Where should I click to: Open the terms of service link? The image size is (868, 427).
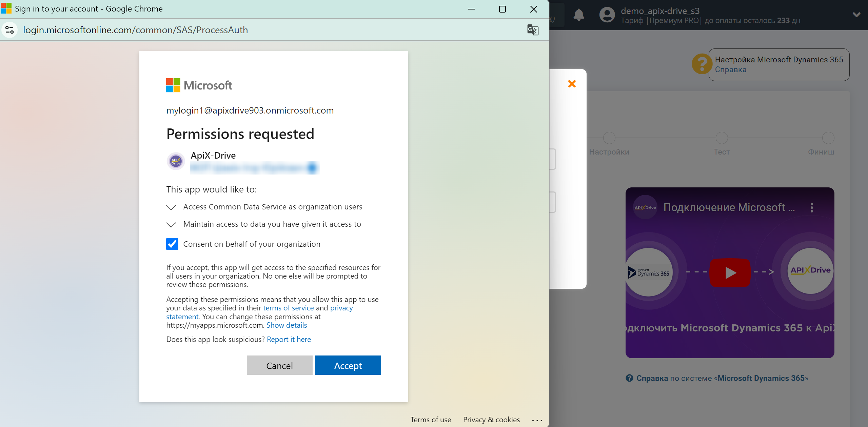289,308
